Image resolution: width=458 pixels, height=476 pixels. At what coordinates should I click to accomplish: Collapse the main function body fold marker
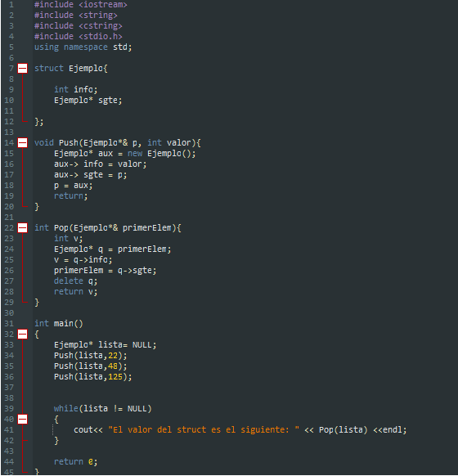[22, 335]
